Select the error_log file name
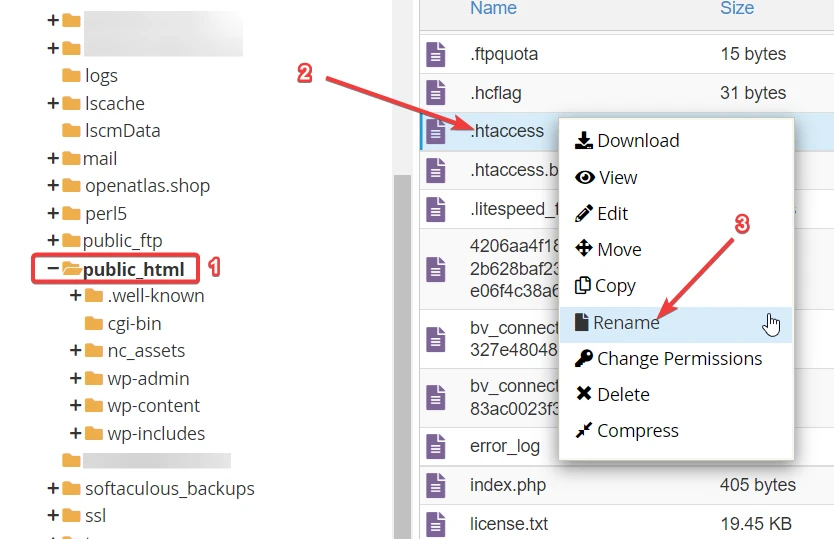Viewport: 834px width, 539px height. coord(505,446)
